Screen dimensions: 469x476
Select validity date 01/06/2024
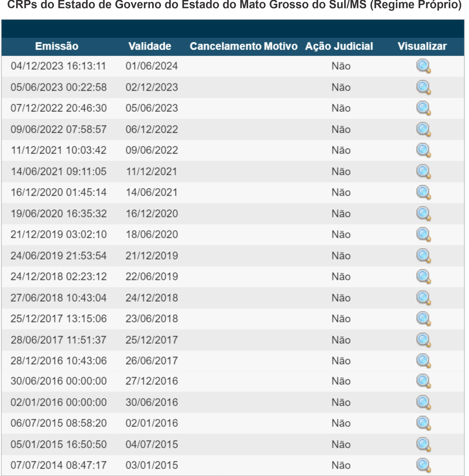point(152,66)
